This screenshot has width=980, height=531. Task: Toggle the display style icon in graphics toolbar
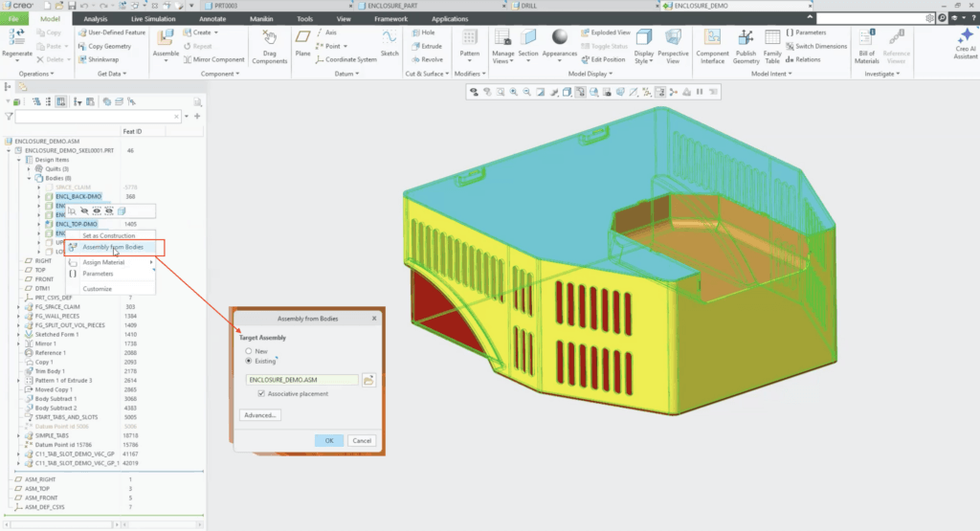tap(567, 92)
